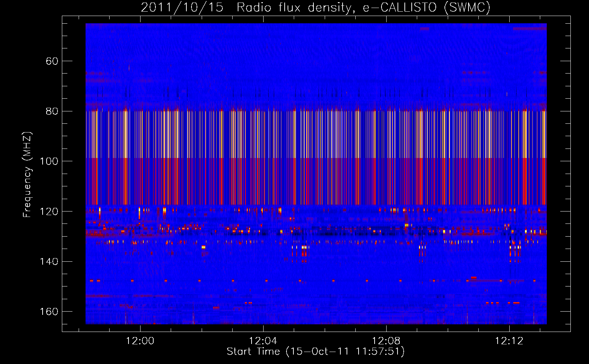Image resolution: width=589 pixels, height=364 pixels.
Task: Click the time tick label '12:08'
Action: [x=386, y=341]
